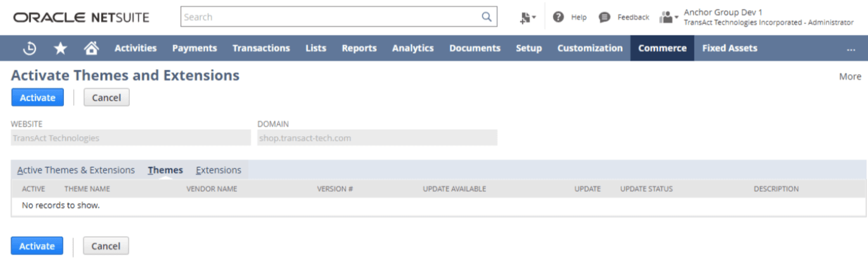Open the Transactions menu

tap(261, 48)
